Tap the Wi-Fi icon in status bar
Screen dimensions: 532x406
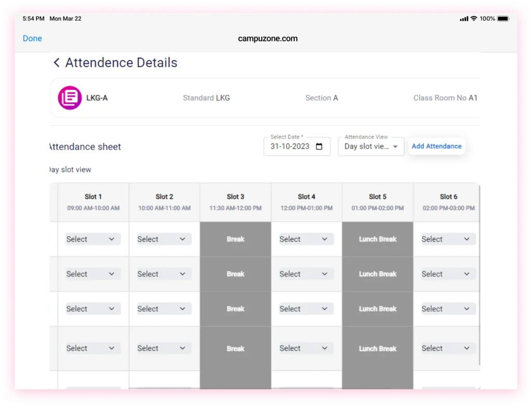473,19
